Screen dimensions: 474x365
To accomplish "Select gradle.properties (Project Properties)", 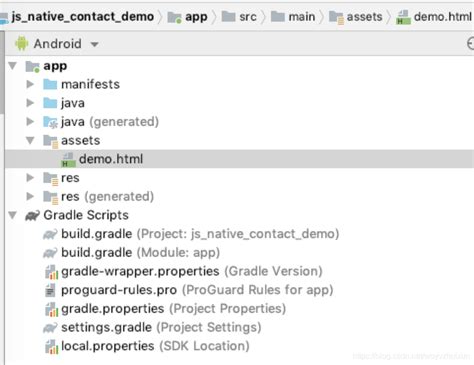I will click(x=173, y=309).
